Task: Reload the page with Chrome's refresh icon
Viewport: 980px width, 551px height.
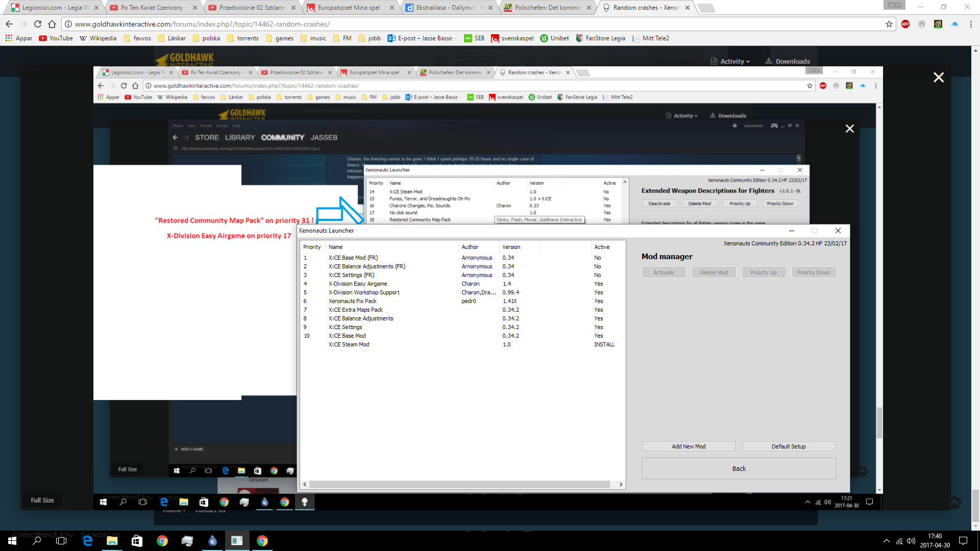Action: (x=38, y=24)
